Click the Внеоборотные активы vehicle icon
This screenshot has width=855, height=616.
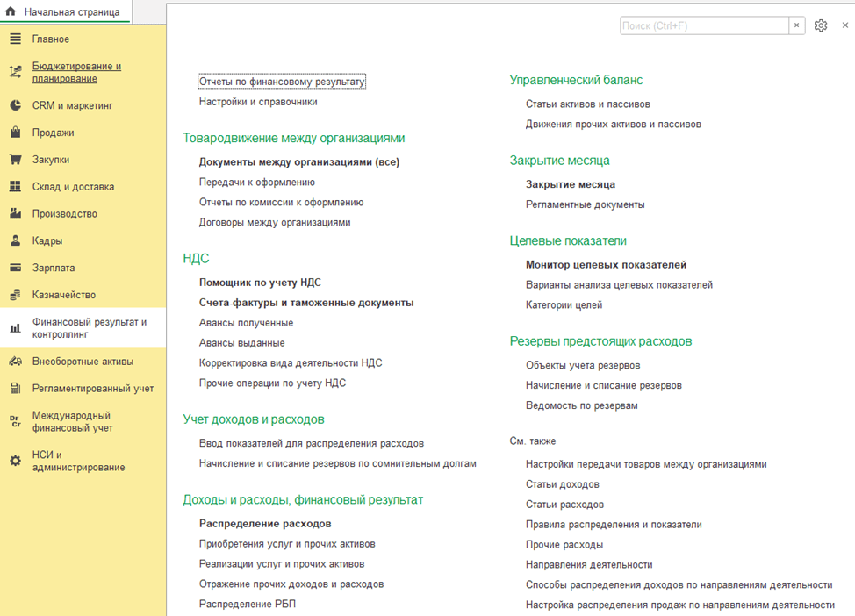[15, 362]
